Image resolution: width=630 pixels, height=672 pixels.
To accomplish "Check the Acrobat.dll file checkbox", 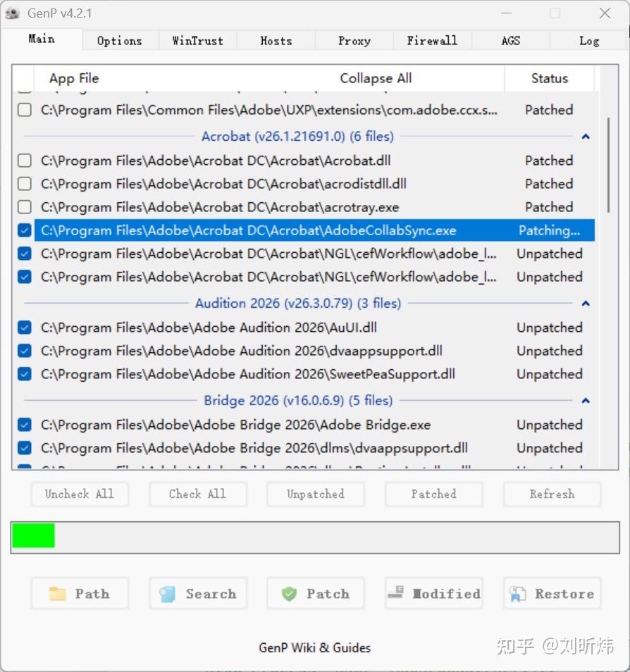I will [x=25, y=161].
